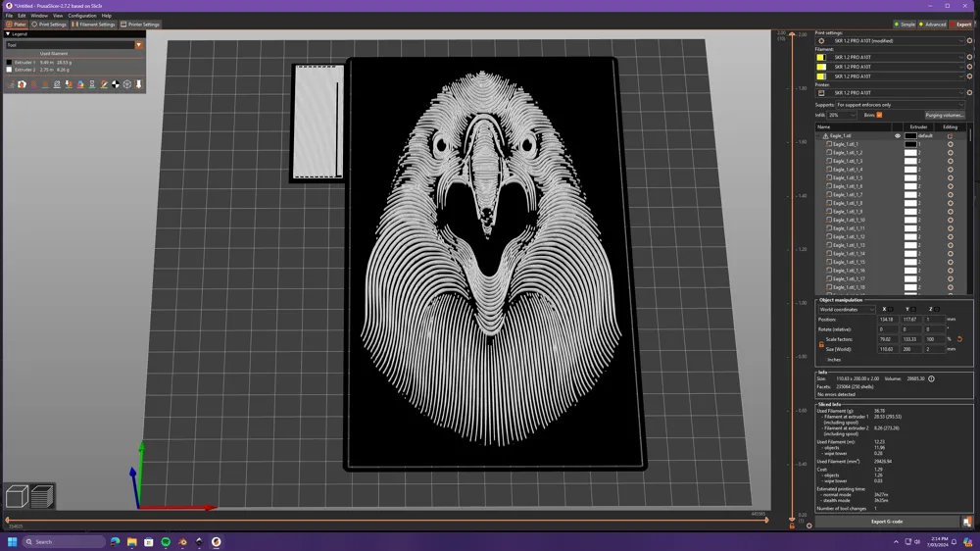The image size is (980, 551).
Task: Open printer preset gear icon
Action: [970, 92]
